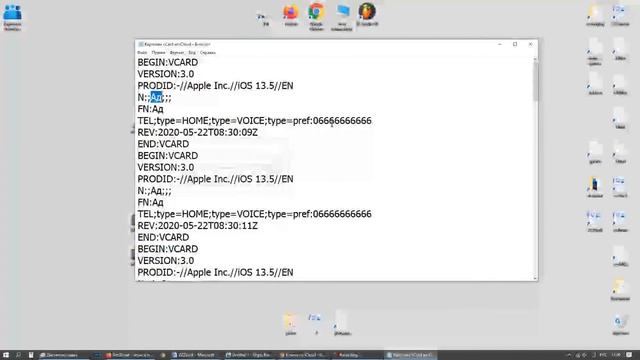Click the highlighted "Ад" text in the N: line
The image size is (640, 360).
click(156, 97)
